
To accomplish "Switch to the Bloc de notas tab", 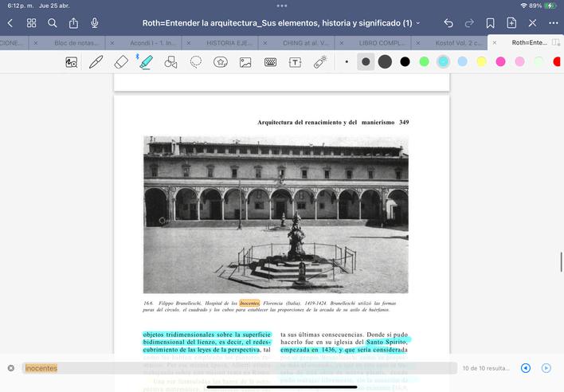I will [x=76, y=43].
